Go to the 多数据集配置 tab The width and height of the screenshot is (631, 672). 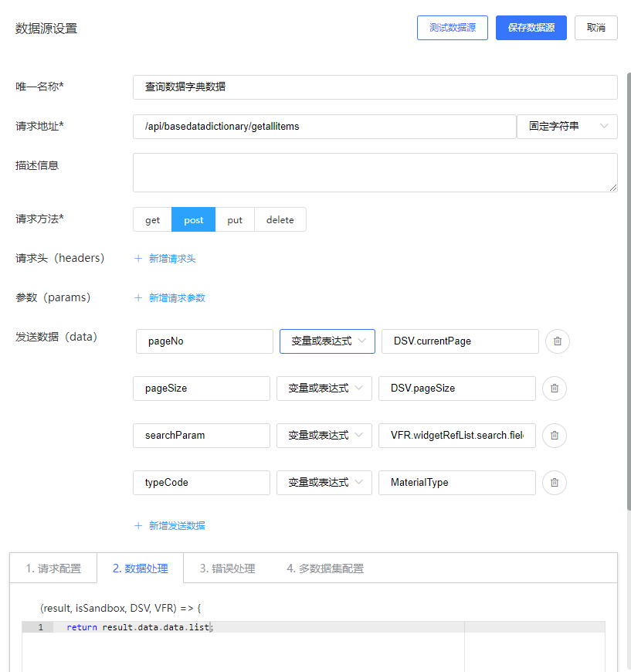point(324,568)
